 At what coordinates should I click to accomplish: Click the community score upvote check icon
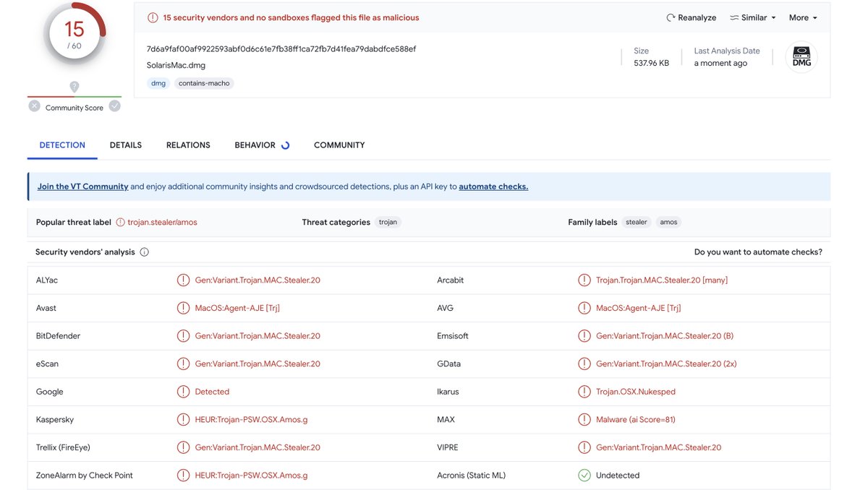114,106
